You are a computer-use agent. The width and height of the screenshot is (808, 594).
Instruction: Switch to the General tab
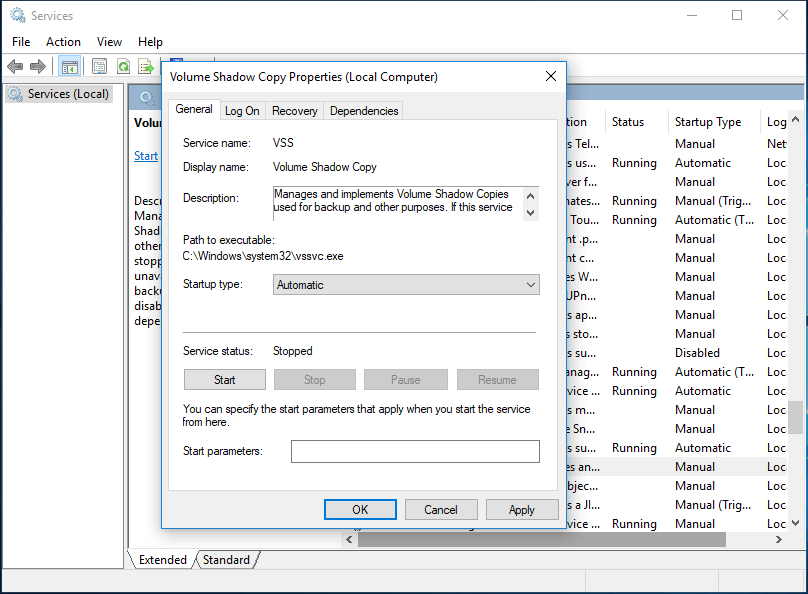click(x=194, y=109)
